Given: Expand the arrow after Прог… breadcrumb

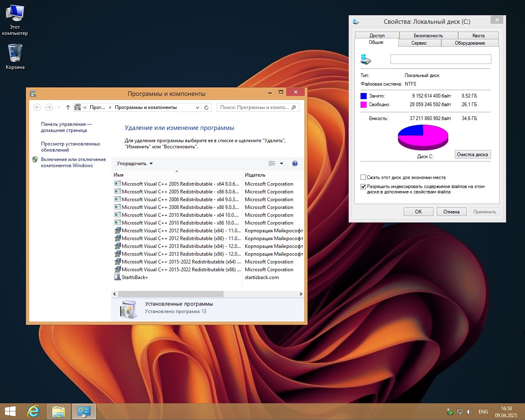Looking at the screenshot, I should click(110, 107).
